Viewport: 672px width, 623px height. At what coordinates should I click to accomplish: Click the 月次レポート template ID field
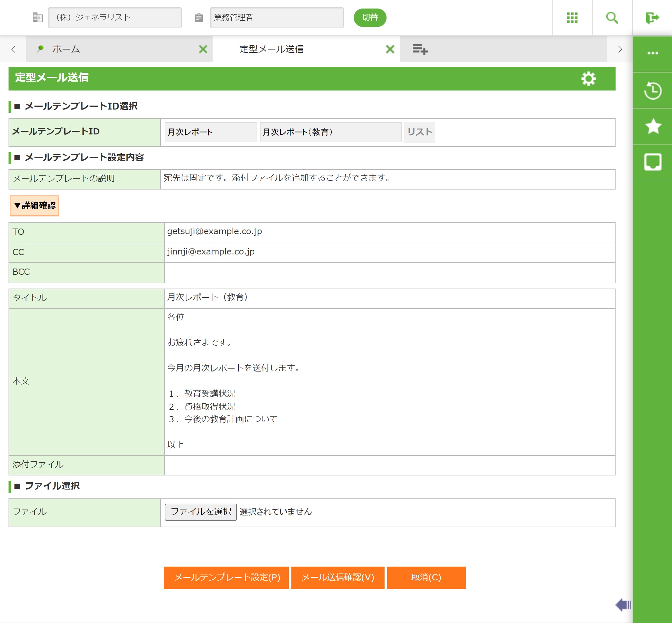(211, 132)
